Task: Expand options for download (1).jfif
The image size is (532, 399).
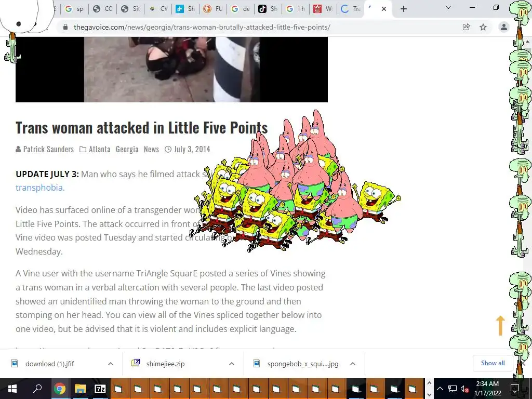Action: (111, 364)
